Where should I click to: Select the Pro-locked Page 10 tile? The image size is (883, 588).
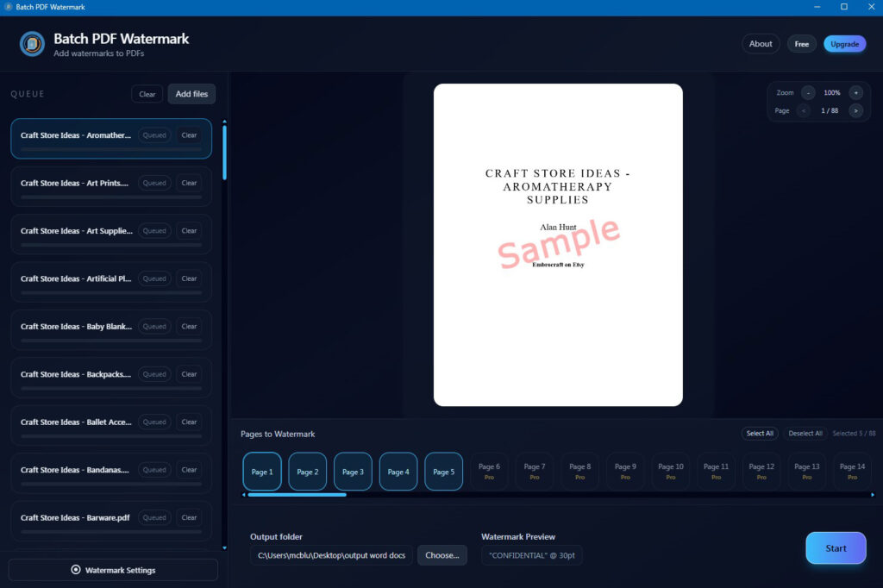coord(671,472)
